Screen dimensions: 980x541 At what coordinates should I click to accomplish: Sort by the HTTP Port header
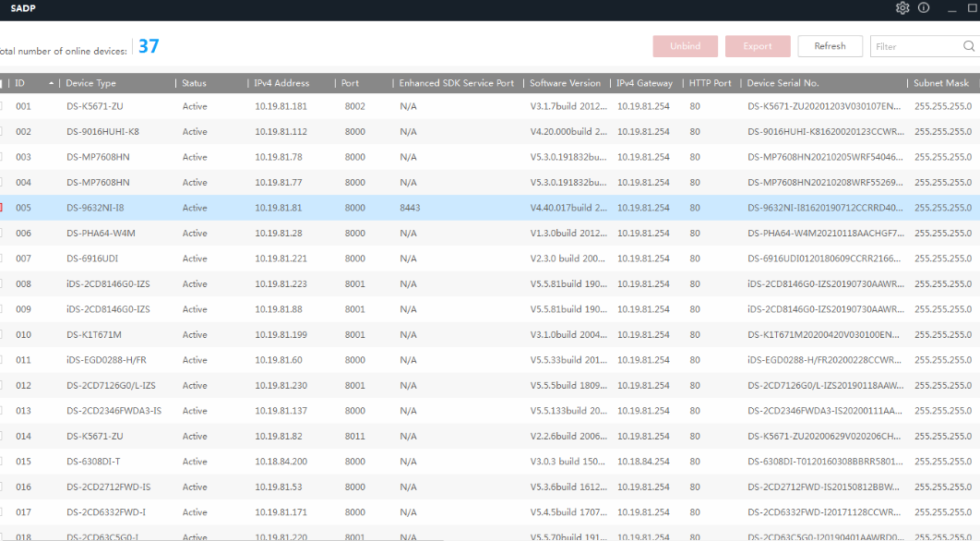[710, 83]
